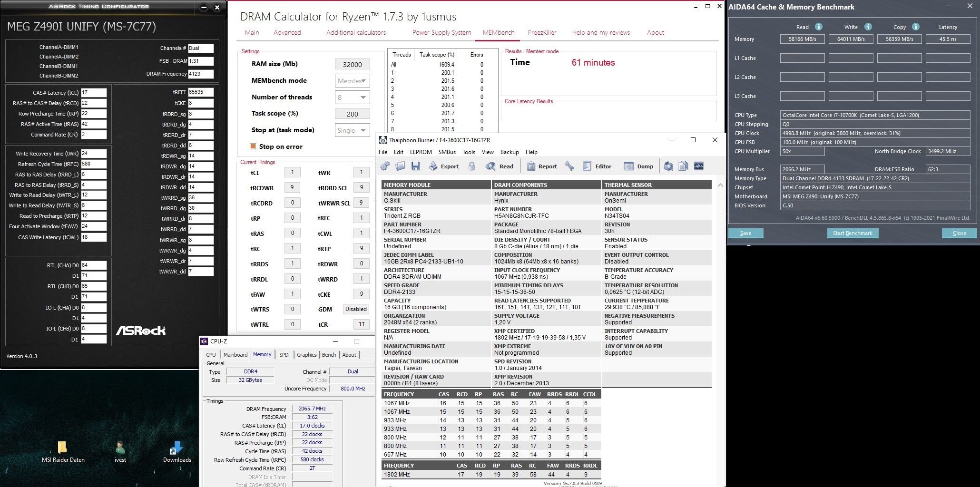Image resolution: width=980 pixels, height=487 pixels.
Task: Select the SPD tab in CPU-Z
Action: coord(284,355)
